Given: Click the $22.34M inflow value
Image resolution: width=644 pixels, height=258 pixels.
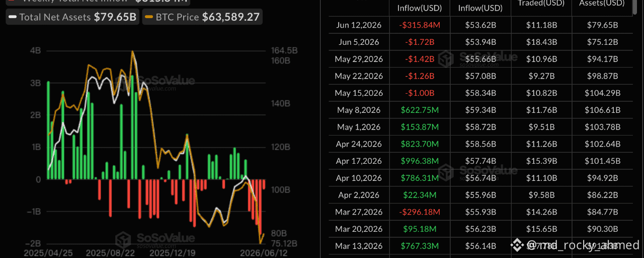Looking at the screenshot, I should coord(420,195).
